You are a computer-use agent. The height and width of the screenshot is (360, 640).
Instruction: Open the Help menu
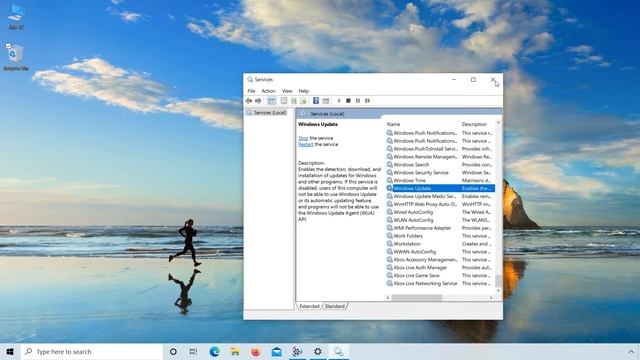click(304, 91)
